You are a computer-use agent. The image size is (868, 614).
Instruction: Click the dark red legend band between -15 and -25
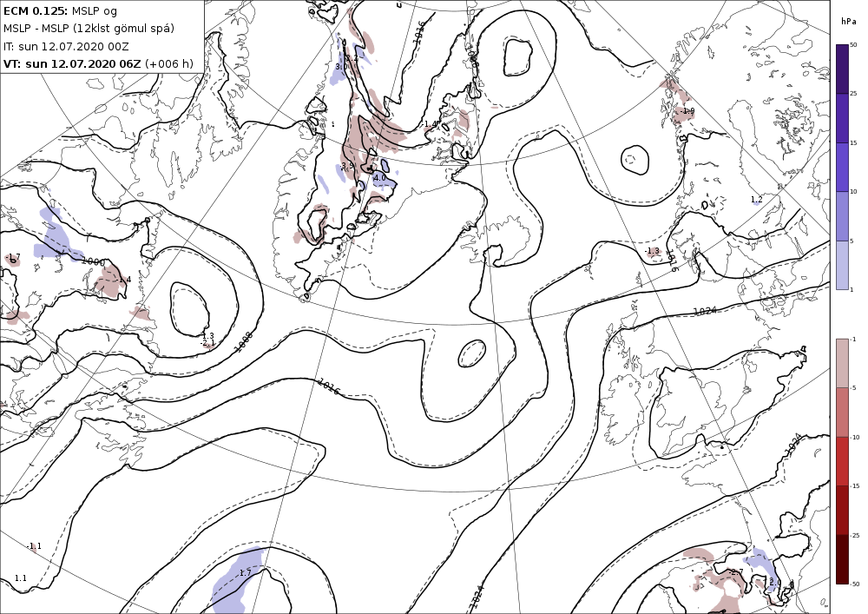(x=842, y=510)
